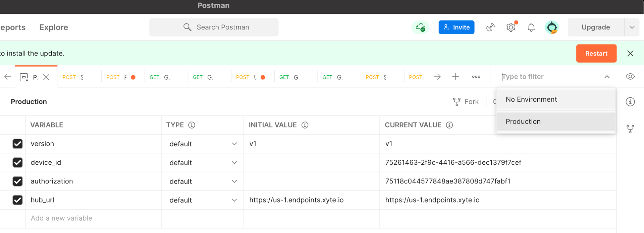Select the device_id variable name
Viewport: 644px width, 233px height.
pos(46,162)
